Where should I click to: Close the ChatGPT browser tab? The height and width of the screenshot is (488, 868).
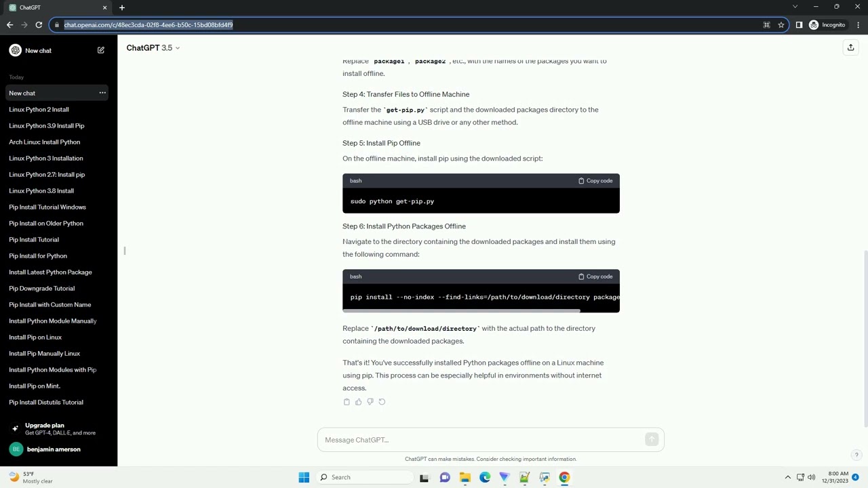point(104,7)
